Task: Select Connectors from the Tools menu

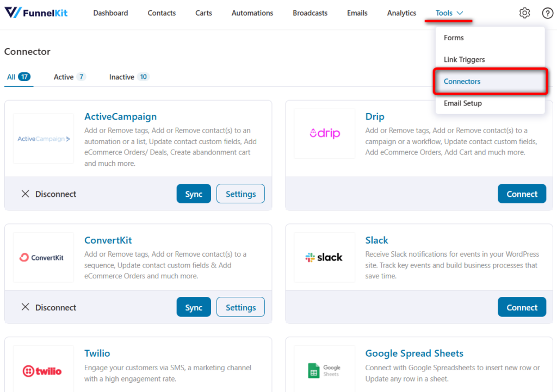Action: 462,81
